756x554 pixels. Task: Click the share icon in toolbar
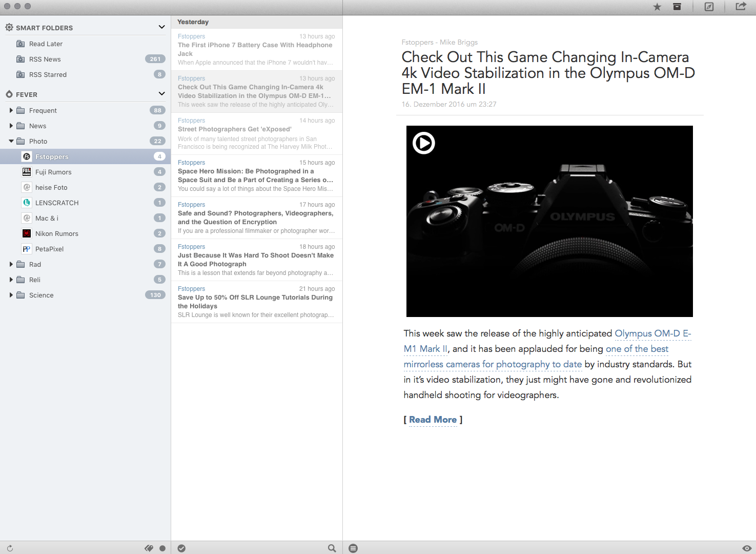[x=741, y=6]
